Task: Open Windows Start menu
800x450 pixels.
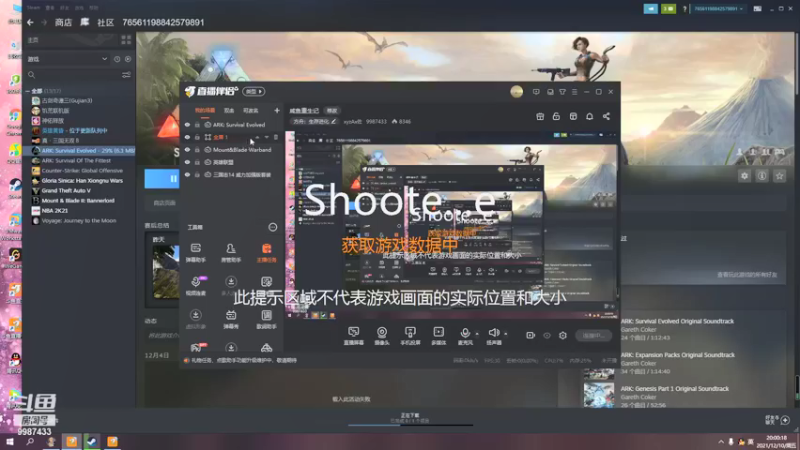Action: (9, 441)
